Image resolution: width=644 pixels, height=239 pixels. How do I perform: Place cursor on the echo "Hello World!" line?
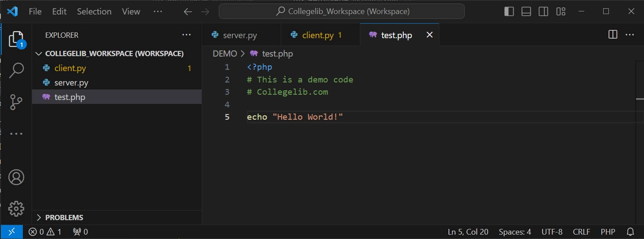[295, 117]
